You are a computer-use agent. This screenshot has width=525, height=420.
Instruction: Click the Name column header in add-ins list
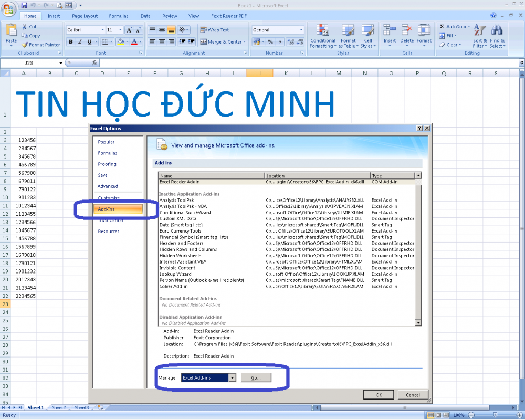point(212,176)
